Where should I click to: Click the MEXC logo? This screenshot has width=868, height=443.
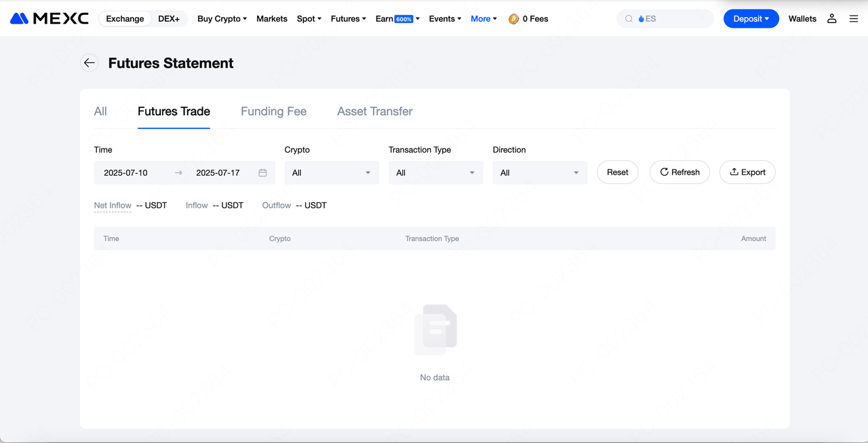tap(49, 18)
